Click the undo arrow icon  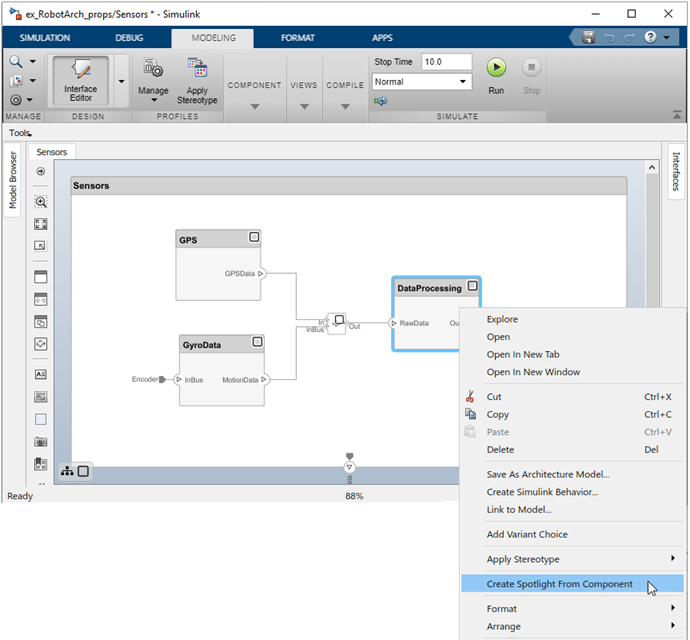pyautogui.click(x=609, y=37)
